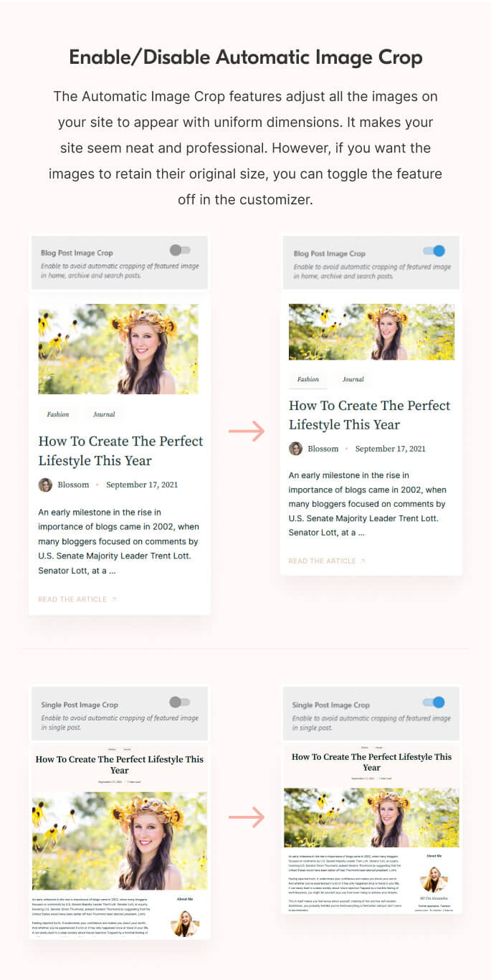The image size is (491, 980).
Task: Click the pink arrow between single post previews
Action: pyautogui.click(x=246, y=817)
